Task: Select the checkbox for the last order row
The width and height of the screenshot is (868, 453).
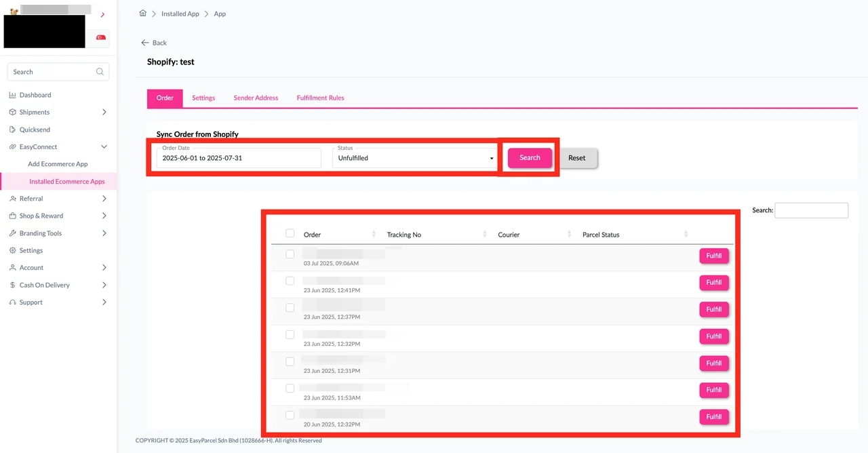Action: point(290,414)
